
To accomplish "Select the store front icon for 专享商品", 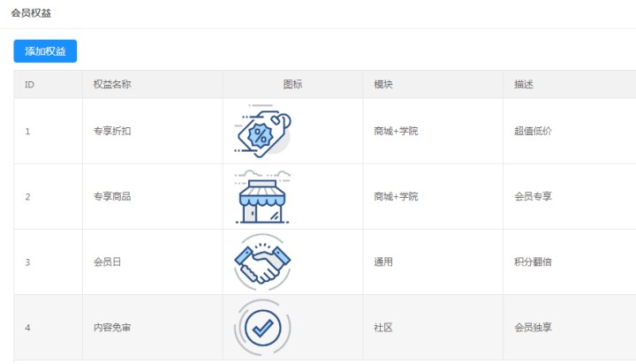I will pos(262,197).
